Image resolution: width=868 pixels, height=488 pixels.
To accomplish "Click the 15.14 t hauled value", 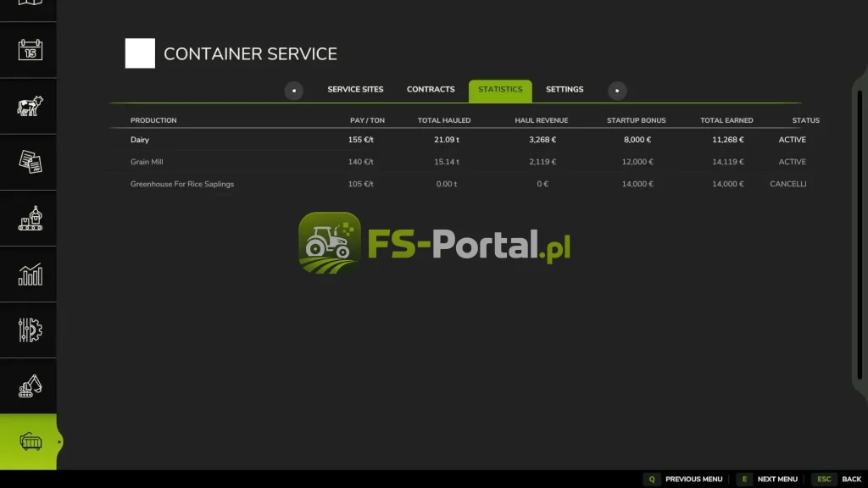I will coord(446,162).
